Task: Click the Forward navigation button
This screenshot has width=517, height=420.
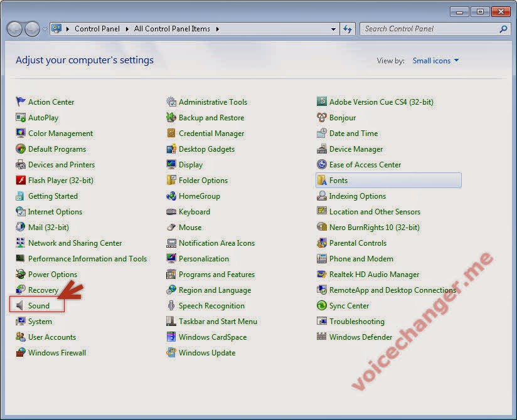Action: click(33, 29)
